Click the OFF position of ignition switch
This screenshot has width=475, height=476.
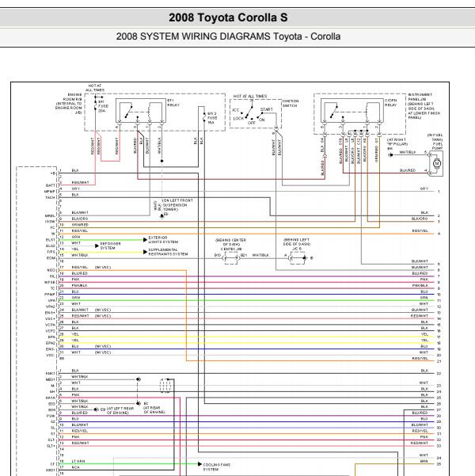pos(251,123)
